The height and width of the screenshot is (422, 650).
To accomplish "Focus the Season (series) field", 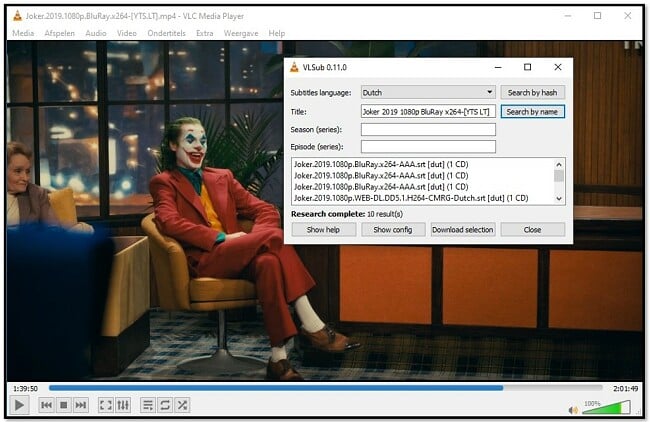I will (x=428, y=129).
